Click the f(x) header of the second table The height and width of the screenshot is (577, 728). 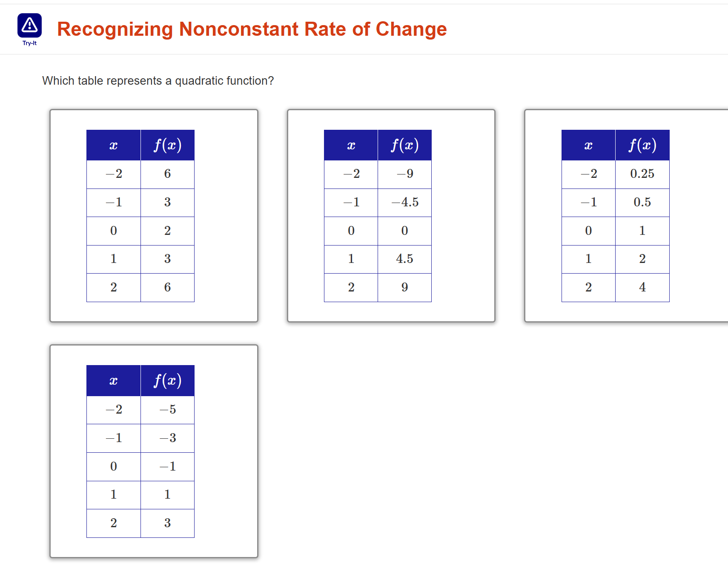pyautogui.click(x=404, y=145)
